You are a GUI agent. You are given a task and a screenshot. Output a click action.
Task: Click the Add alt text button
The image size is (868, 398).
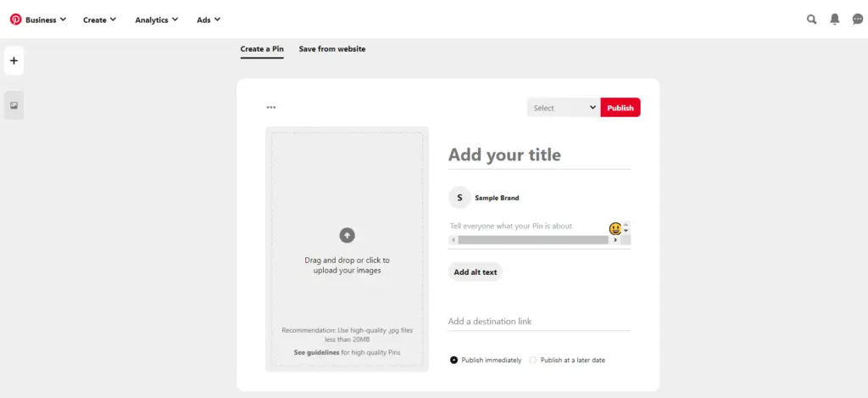click(476, 272)
